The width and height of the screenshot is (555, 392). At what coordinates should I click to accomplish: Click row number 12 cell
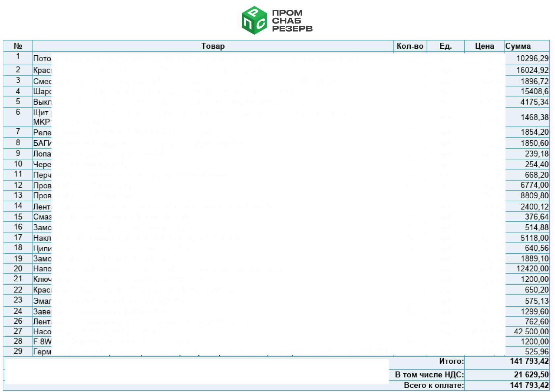(18, 185)
